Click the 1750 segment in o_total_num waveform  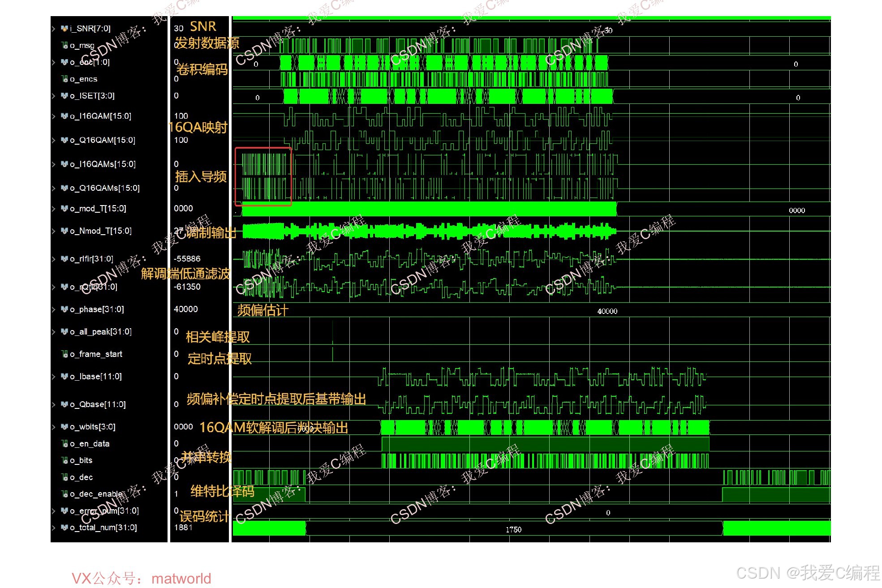coord(513,529)
